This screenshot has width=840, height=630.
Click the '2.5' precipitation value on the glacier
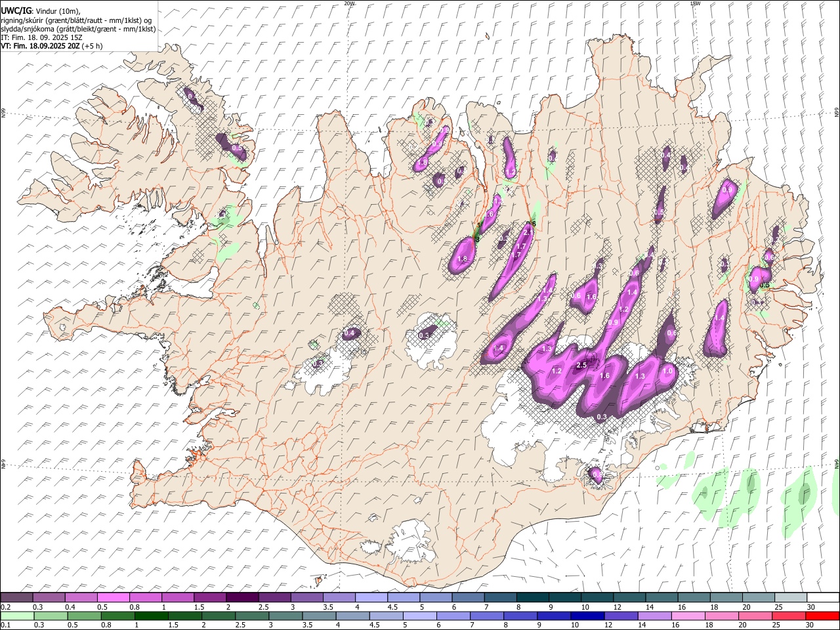pyautogui.click(x=581, y=365)
